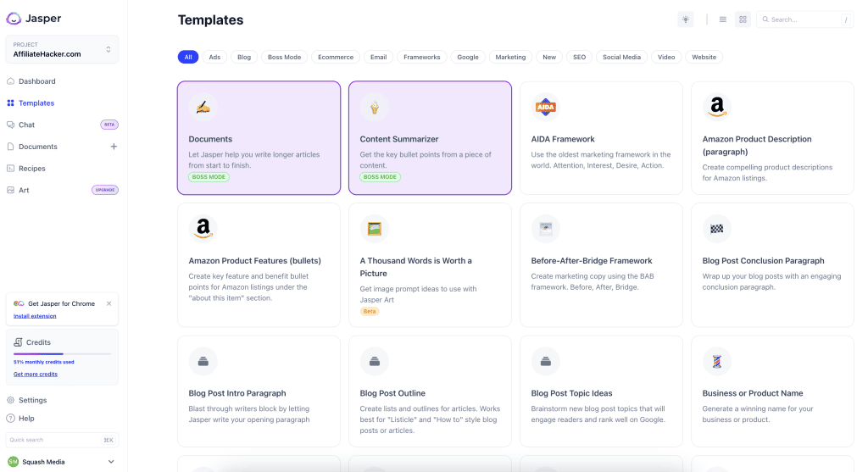Filter templates by Website

[704, 57]
